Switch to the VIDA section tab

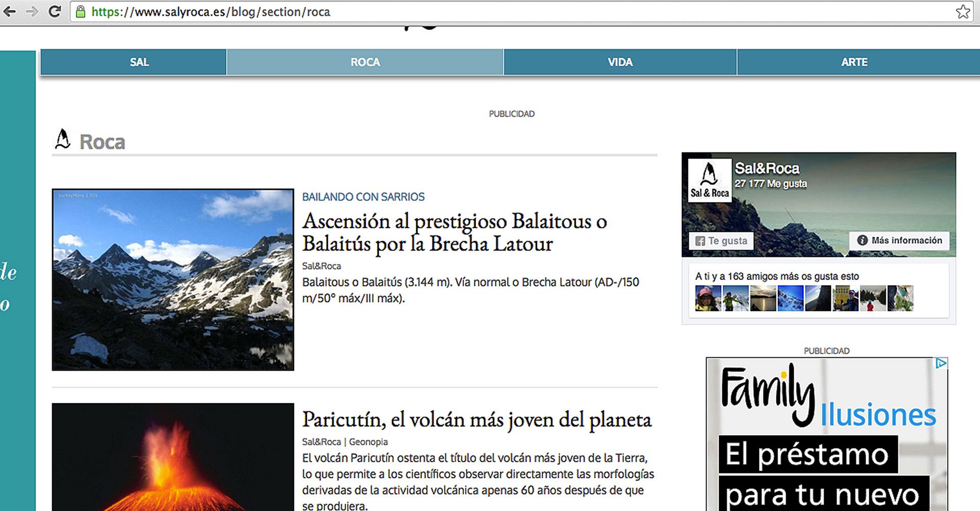[x=620, y=62]
